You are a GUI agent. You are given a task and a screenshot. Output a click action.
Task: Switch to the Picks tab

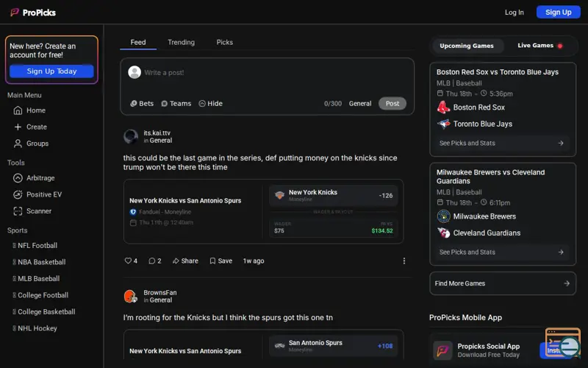225,43
